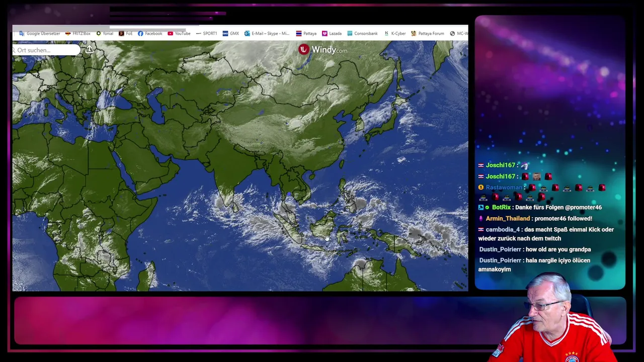
Task: Click the Windy.com logo
Action: [x=323, y=50]
